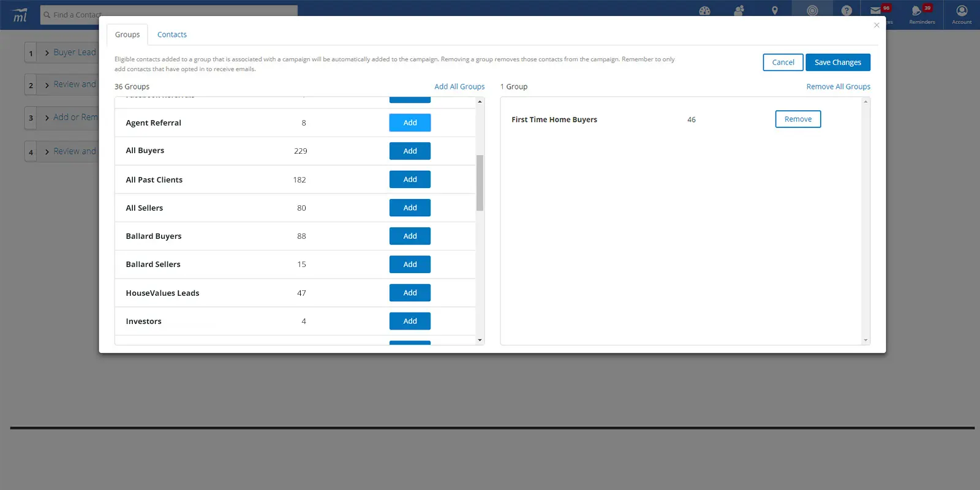Open the contacts people icon in top bar
The height and width of the screenshot is (490, 980).
739,10
